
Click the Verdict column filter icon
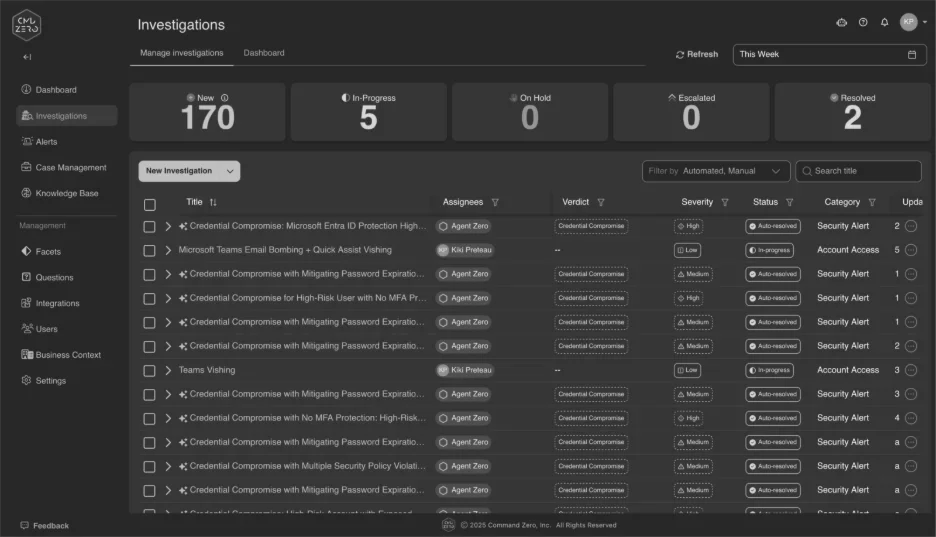pos(601,202)
